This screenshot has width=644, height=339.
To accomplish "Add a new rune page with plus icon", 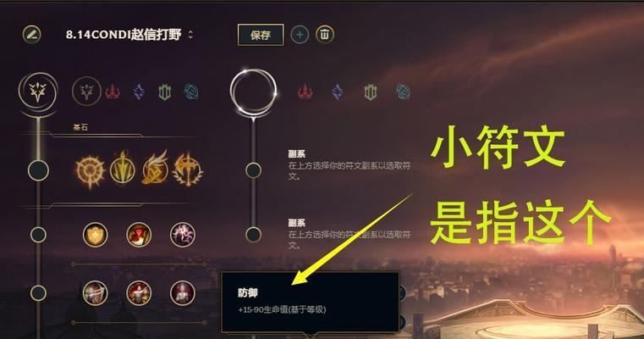I will 300,35.
